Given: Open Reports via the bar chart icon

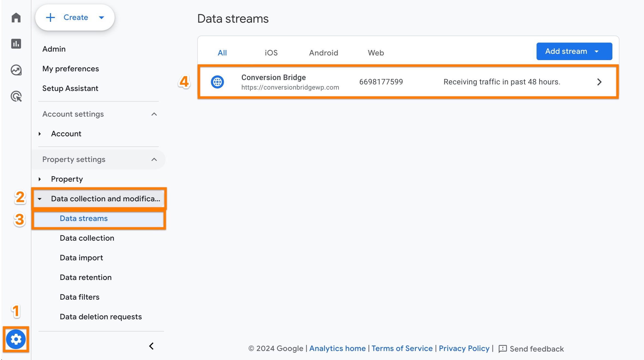Looking at the screenshot, I should coord(16,43).
